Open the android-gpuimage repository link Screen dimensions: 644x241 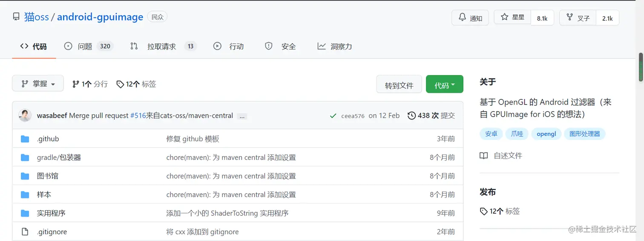pyautogui.click(x=100, y=17)
